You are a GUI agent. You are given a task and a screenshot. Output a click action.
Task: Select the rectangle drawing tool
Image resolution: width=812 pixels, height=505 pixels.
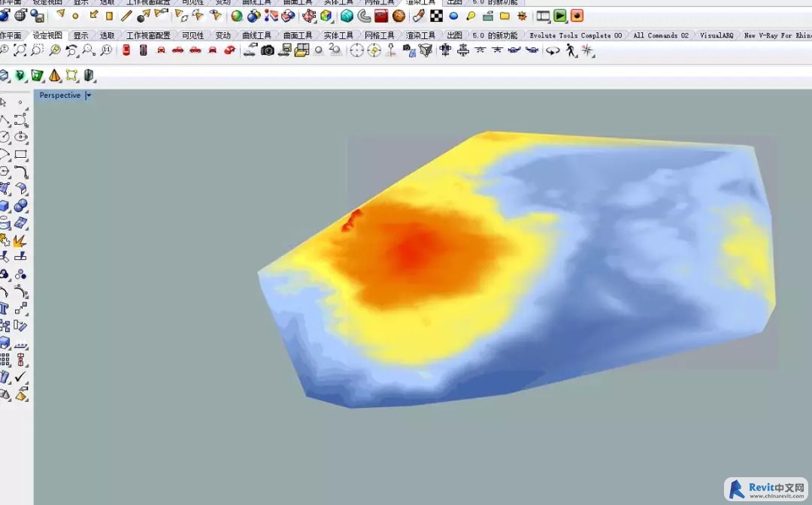[21, 155]
